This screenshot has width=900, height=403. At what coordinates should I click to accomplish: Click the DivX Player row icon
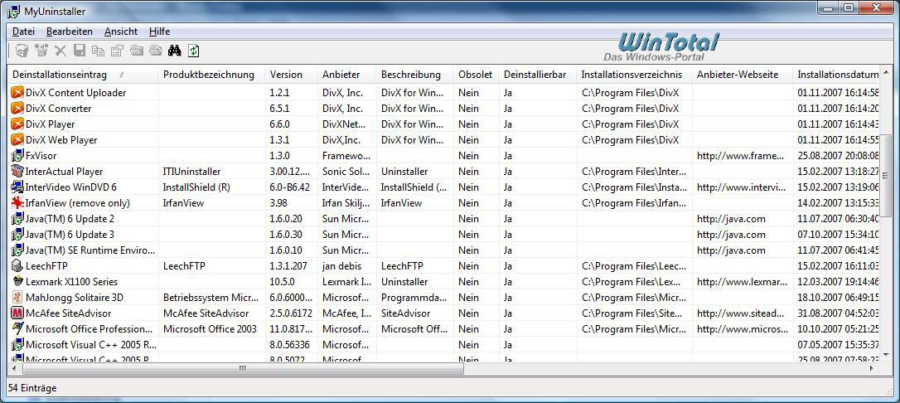tap(17, 124)
